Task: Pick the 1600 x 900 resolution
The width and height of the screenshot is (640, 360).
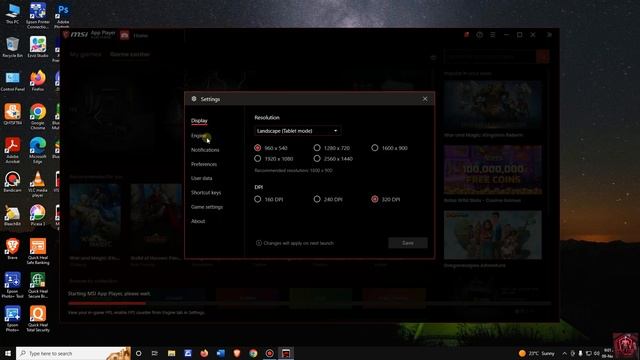Action: coord(389,148)
